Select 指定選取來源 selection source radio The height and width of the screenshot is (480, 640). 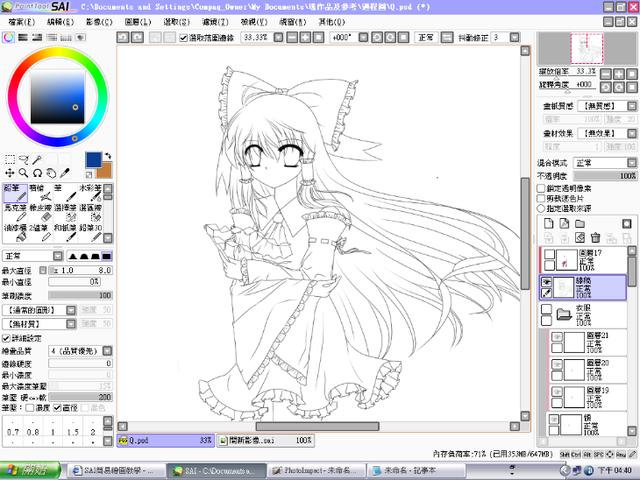[541, 209]
